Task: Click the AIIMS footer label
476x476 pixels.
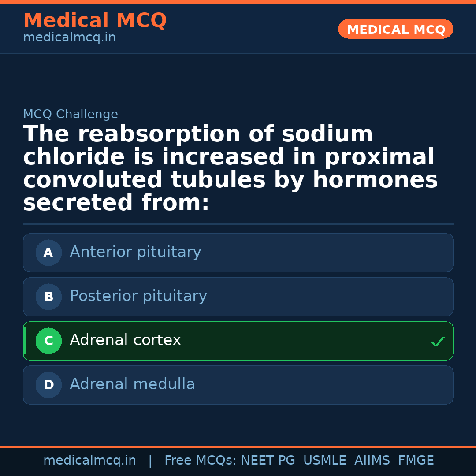Action: (372, 461)
